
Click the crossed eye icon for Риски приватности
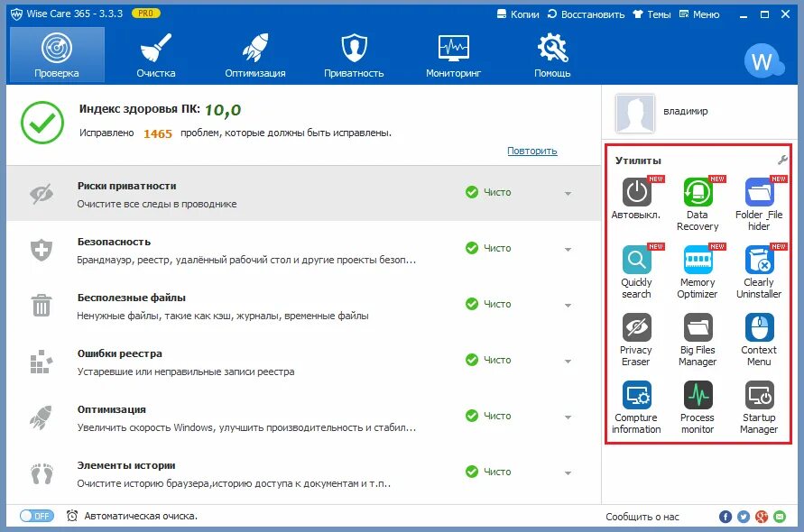tap(42, 194)
